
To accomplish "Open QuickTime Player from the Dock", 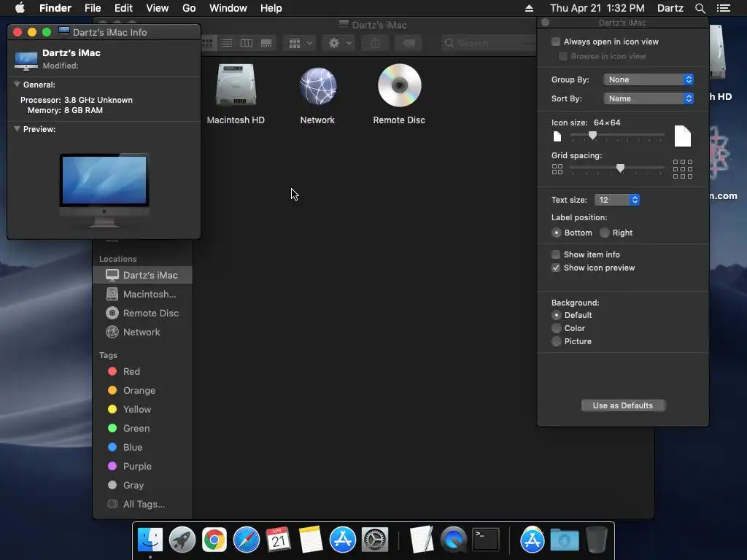I will 454,540.
